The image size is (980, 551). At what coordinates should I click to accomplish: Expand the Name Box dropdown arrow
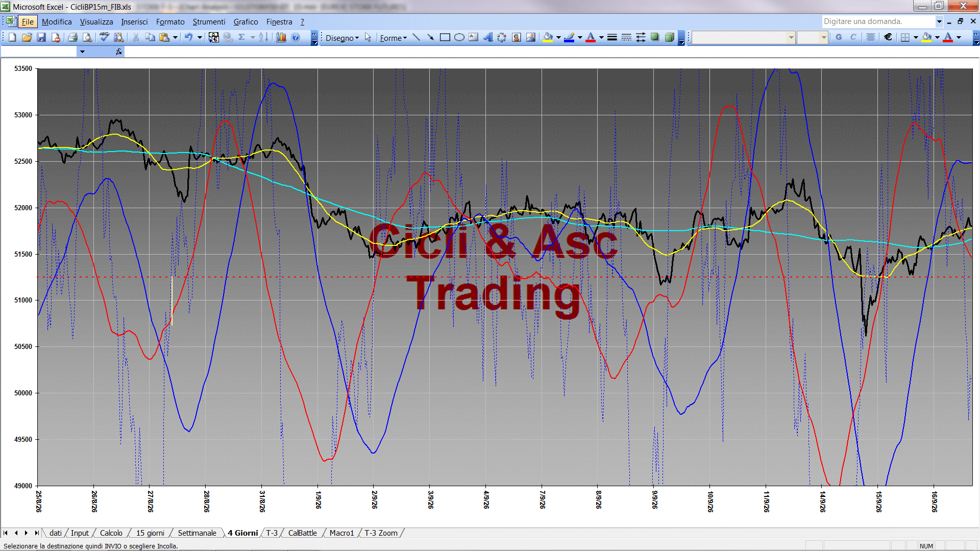(82, 52)
